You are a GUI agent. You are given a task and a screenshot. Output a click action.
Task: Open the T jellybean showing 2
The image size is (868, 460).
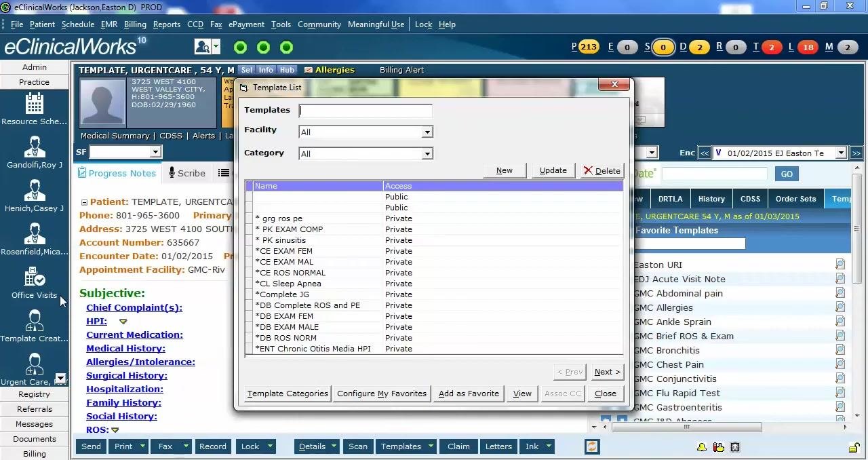click(x=771, y=47)
